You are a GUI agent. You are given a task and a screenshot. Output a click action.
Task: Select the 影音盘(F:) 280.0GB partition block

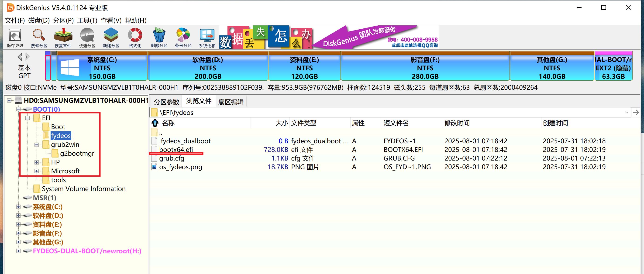425,66
